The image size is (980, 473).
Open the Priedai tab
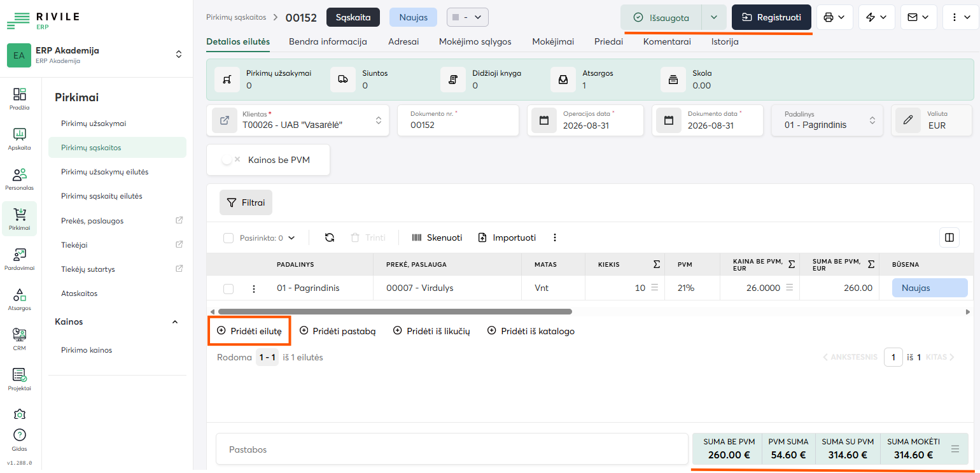pos(609,41)
